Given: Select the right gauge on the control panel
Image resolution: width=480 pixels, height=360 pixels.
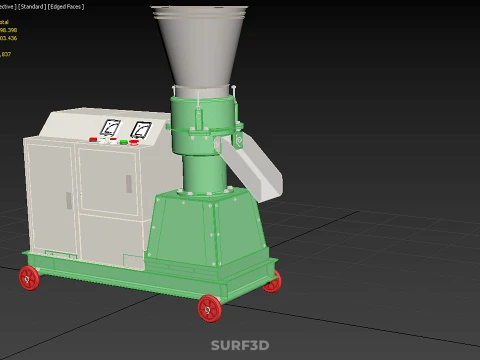Looking at the screenshot, I should pos(141,130).
